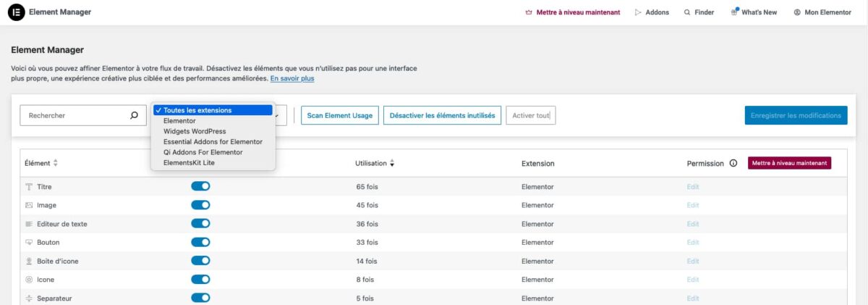Click Enregistrer les modifications button
868x305 pixels.
coord(796,115)
